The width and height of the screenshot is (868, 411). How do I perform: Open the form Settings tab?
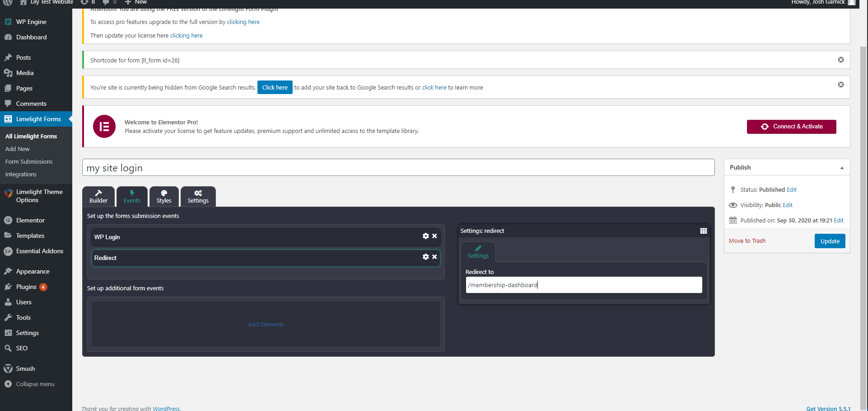(x=198, y=197)
